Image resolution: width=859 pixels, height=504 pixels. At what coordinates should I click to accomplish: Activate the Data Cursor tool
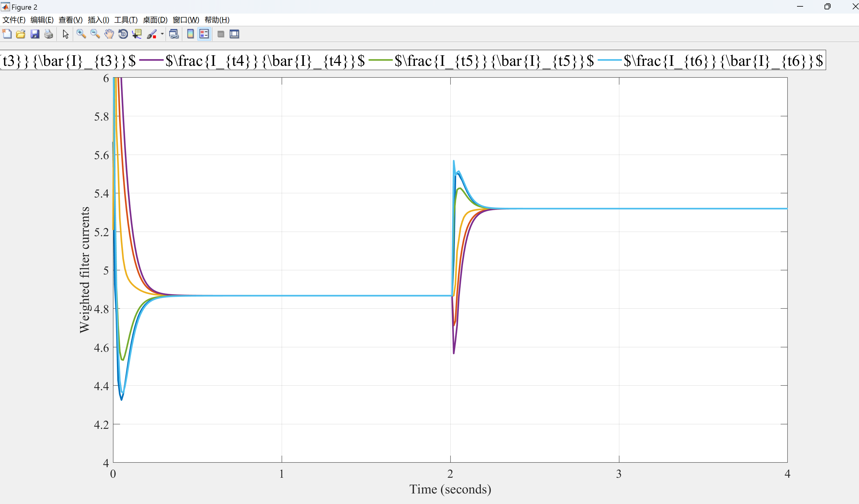tap(137, 34)
